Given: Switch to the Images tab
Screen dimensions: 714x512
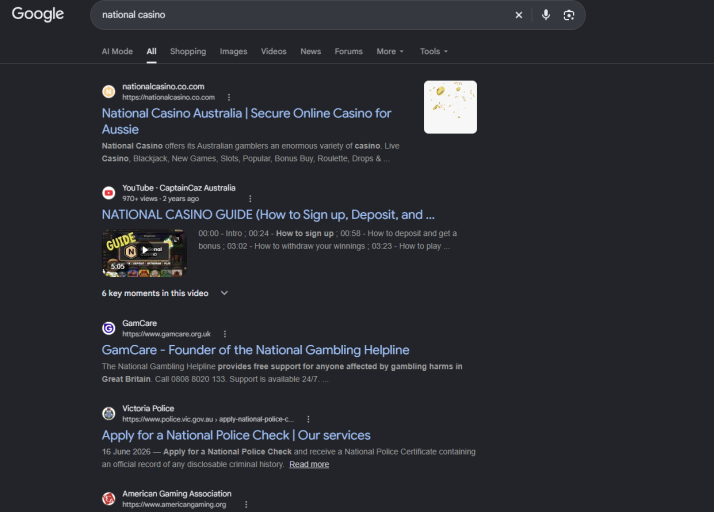Looking at the screenshot, I should click(x=233, y=51).
